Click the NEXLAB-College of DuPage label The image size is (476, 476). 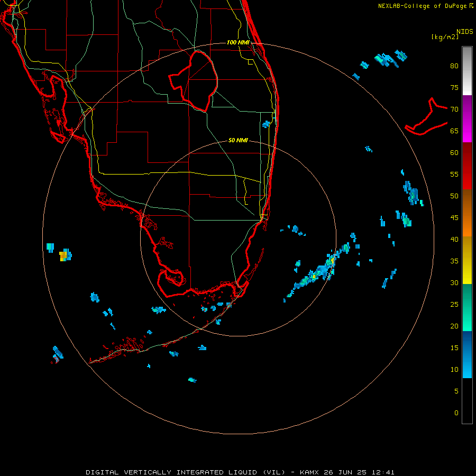(423, 6)
